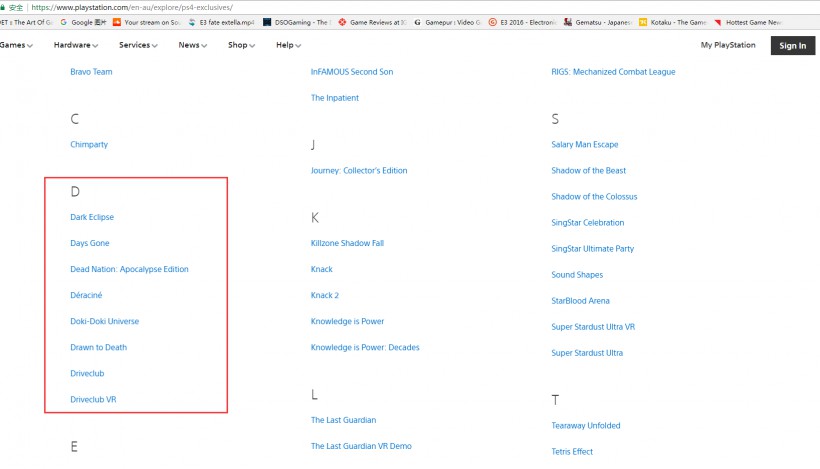Click the Sign In button
820x469 pixels.
[792, 45]
